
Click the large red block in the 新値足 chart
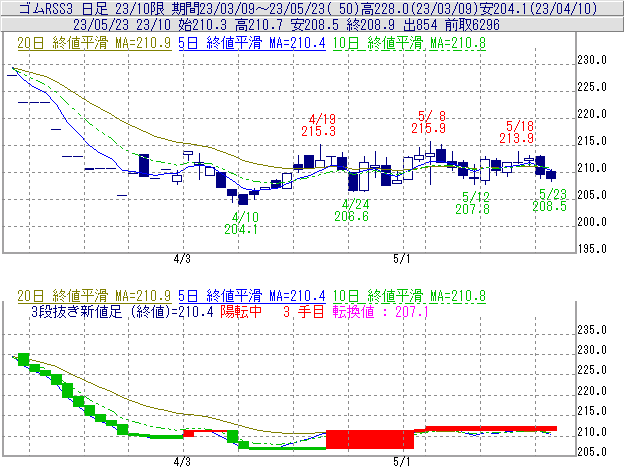[370, 439]
